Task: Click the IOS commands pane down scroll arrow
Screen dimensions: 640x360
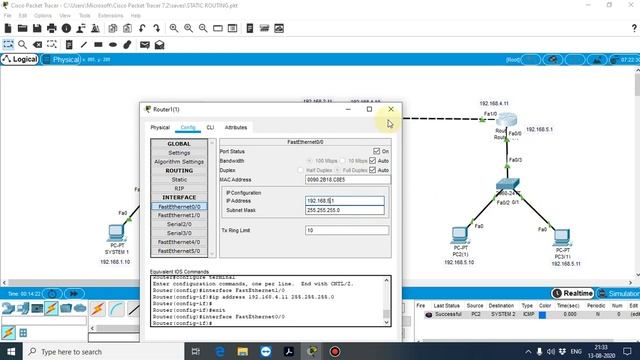Action: (386, 322)
